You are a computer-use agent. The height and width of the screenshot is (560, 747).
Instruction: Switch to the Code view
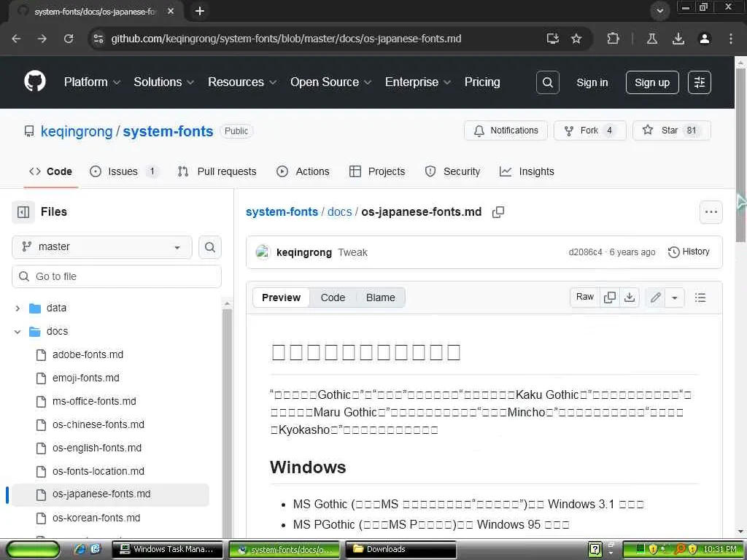(333, 297)
